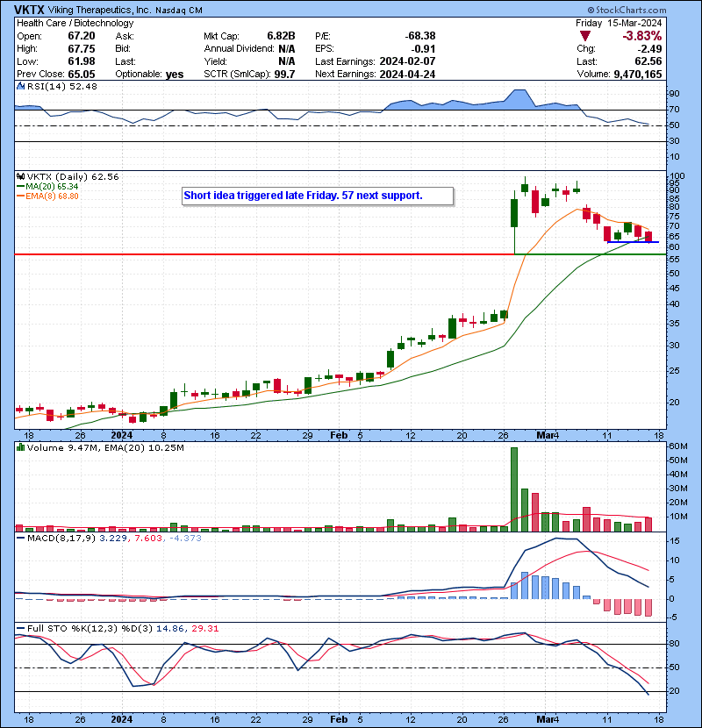Select the stochastic %D value 29.31
This screenshot has height=728, width=702.
(204, 629)
